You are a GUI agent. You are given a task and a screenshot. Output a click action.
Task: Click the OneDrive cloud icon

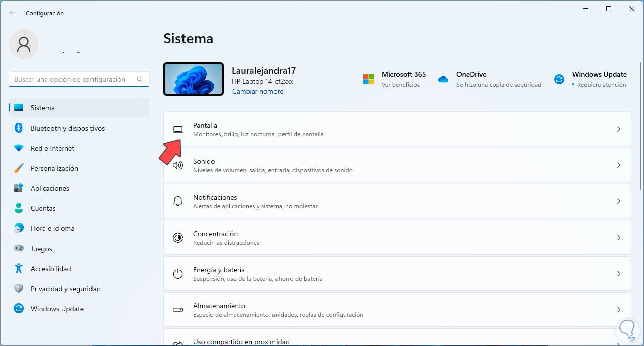(443, 79)
